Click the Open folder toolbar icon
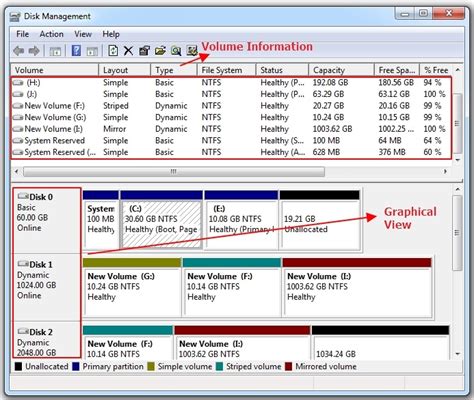The image size is (474, 400). click(x=160, y=51)
